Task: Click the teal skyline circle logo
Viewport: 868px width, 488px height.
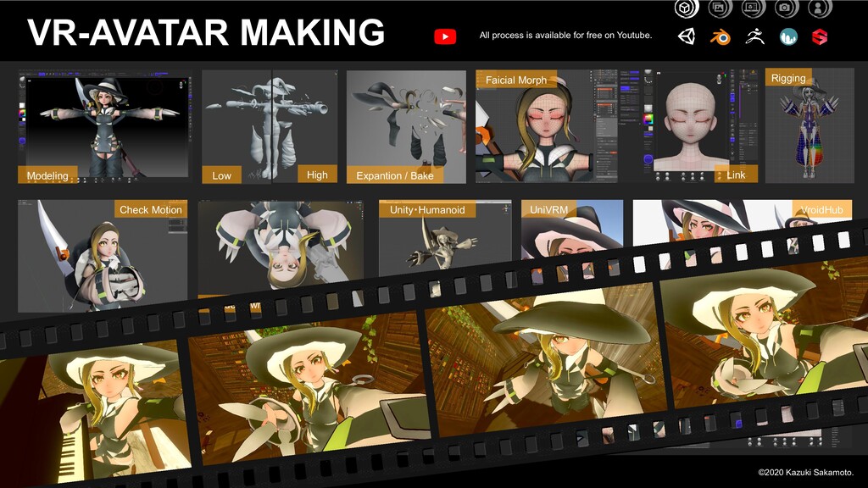Action: (x=788, y=37)
